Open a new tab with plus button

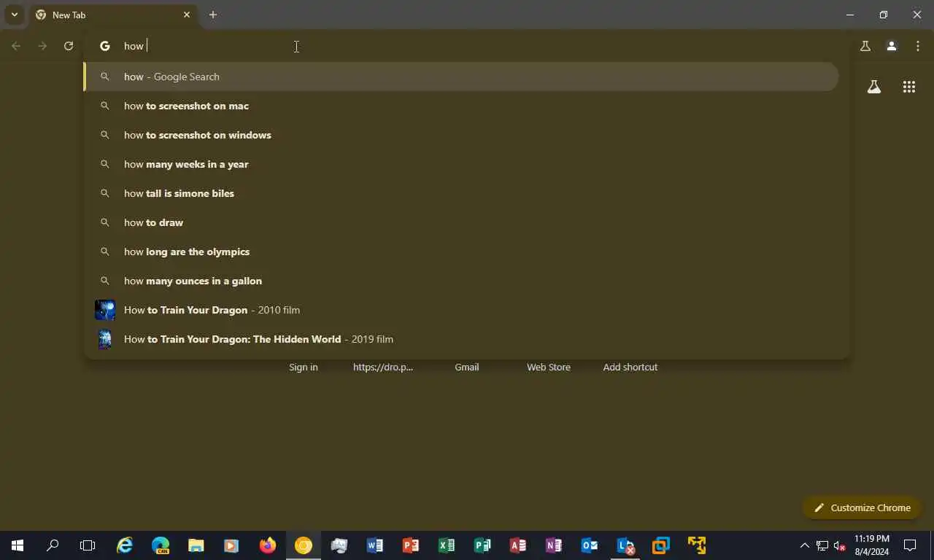click(x=213, y=15)
